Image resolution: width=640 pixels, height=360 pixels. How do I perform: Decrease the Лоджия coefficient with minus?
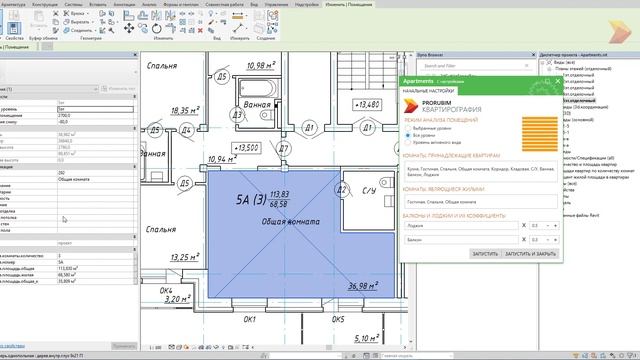tap(548, 226)
